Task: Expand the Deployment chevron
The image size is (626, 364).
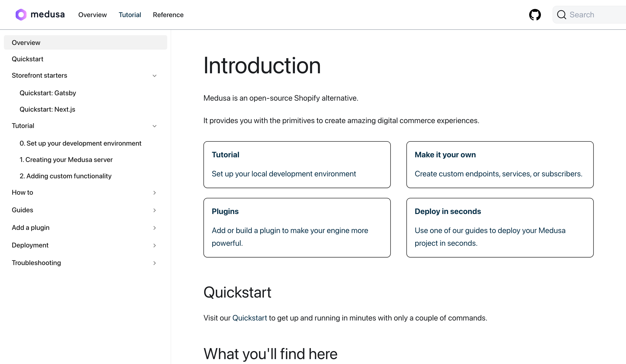Action: [155, 246]
